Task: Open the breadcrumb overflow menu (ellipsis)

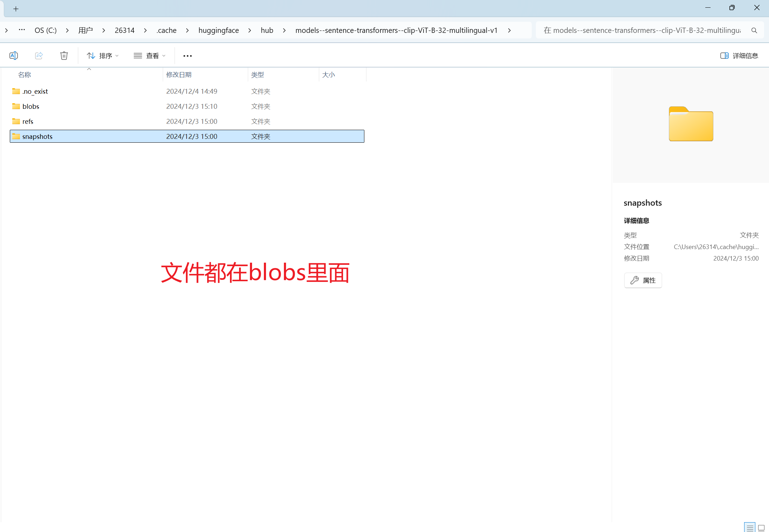Action: tap(22, 30)
